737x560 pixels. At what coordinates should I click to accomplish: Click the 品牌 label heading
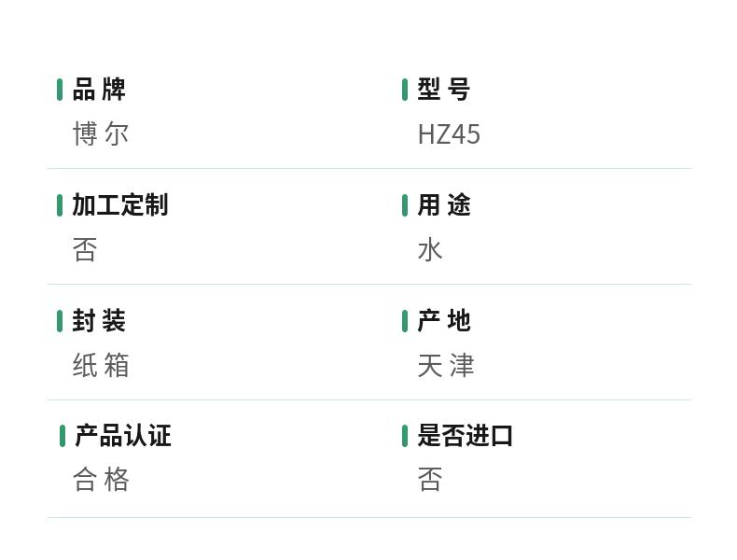pos(99,90)
